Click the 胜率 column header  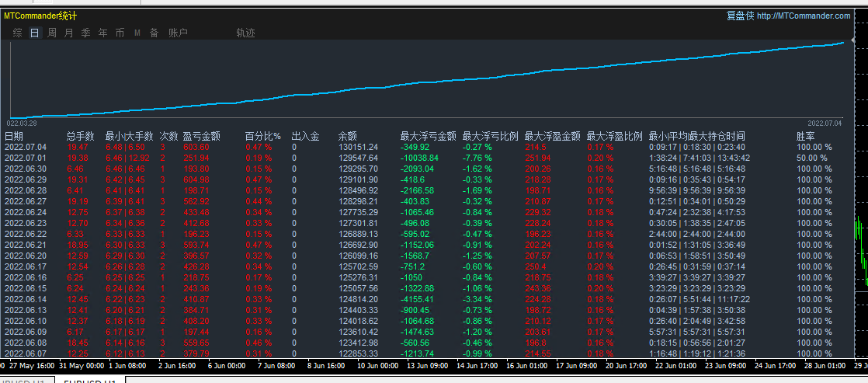click(x=806, y=137)
